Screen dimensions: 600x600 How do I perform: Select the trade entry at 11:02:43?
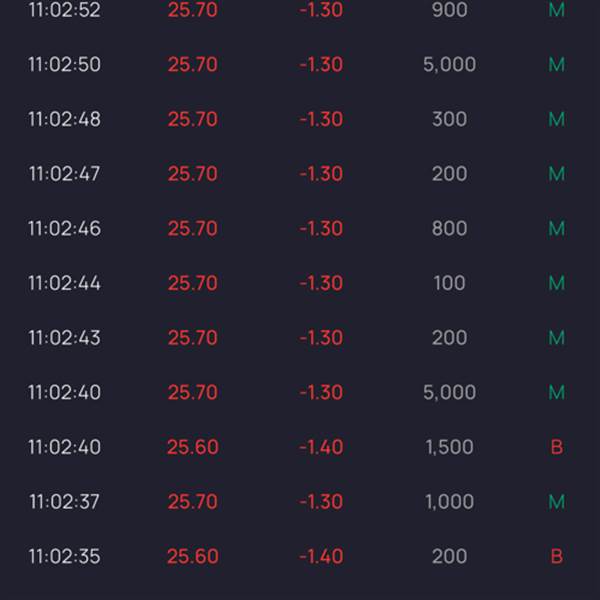tap(300, 338)
